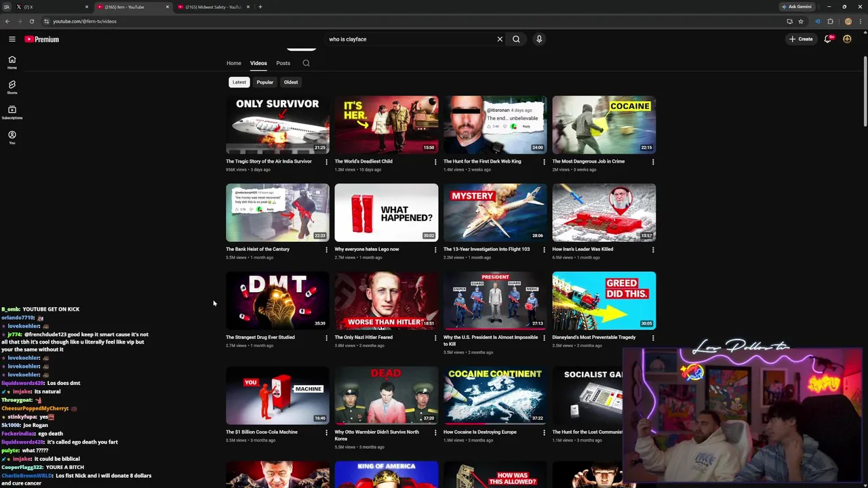This screenshot has height=488, width=868.
Task: Open the channel Videos tab
Action: [x=258, y=63]
